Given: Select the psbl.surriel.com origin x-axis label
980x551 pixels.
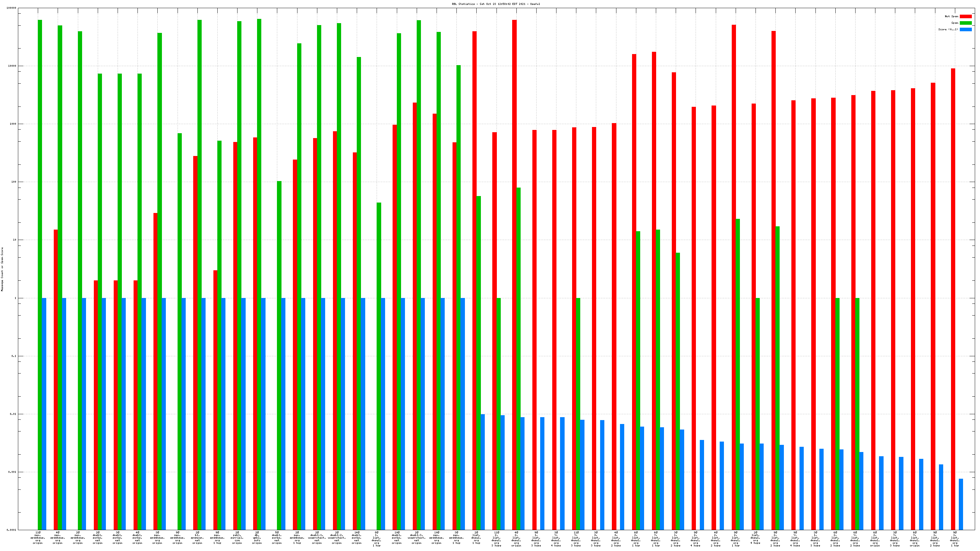Looking at the screenshot, I should [x=237, y=537].
